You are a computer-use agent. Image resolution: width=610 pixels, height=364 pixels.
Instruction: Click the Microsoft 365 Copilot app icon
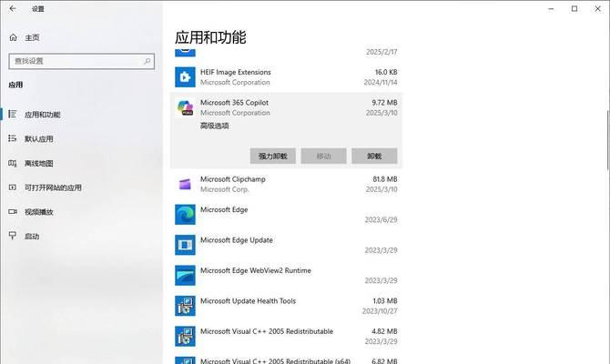(185, 107)
